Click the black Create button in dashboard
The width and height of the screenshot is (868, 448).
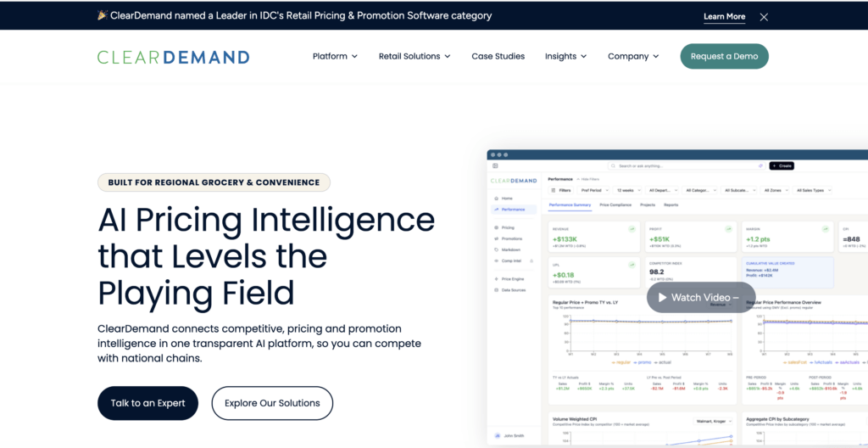pyautogui.click(x=782, y=165)
